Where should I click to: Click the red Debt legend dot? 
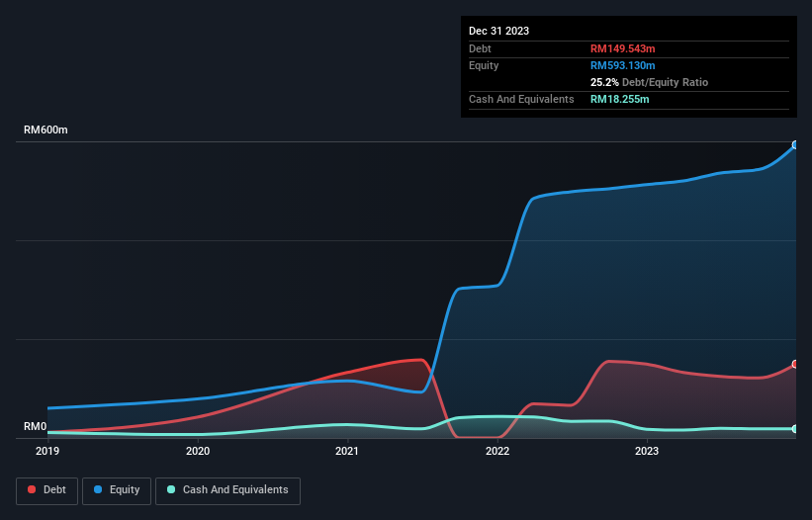click(32, 489)
